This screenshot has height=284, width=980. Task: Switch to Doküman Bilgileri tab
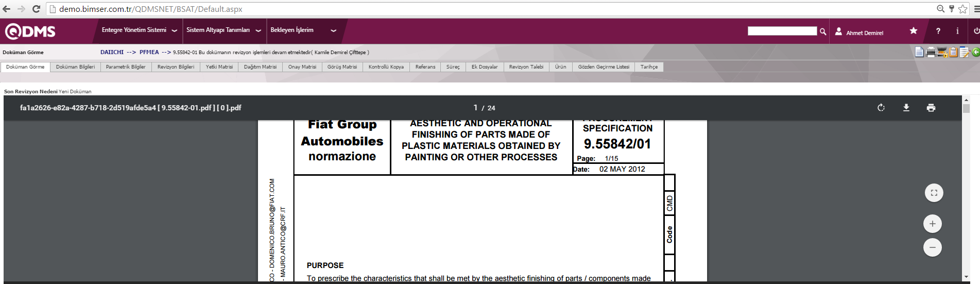pos(75,67)
